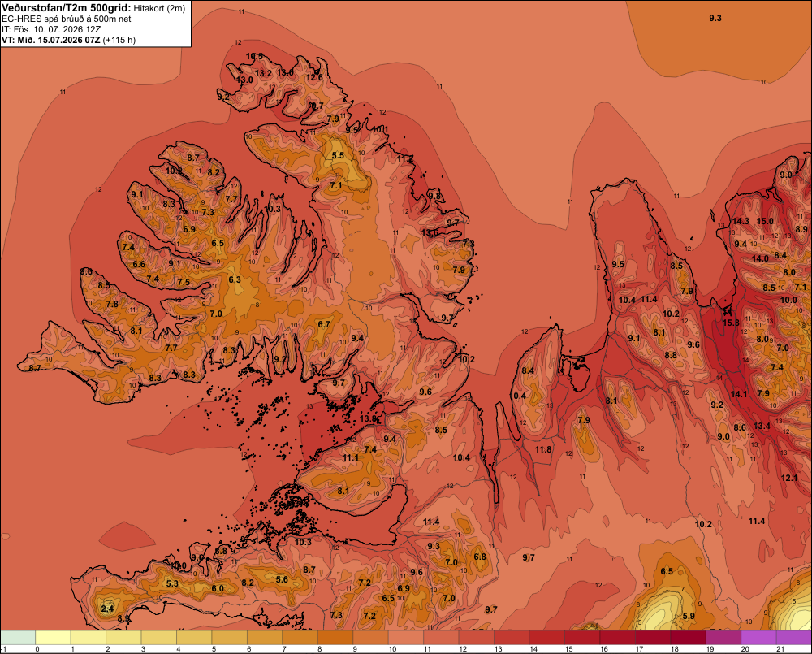Viewport: 812px width, 654px height.
Task: Click the 14.0 temperature value
Action: click(x=760, y=258)
